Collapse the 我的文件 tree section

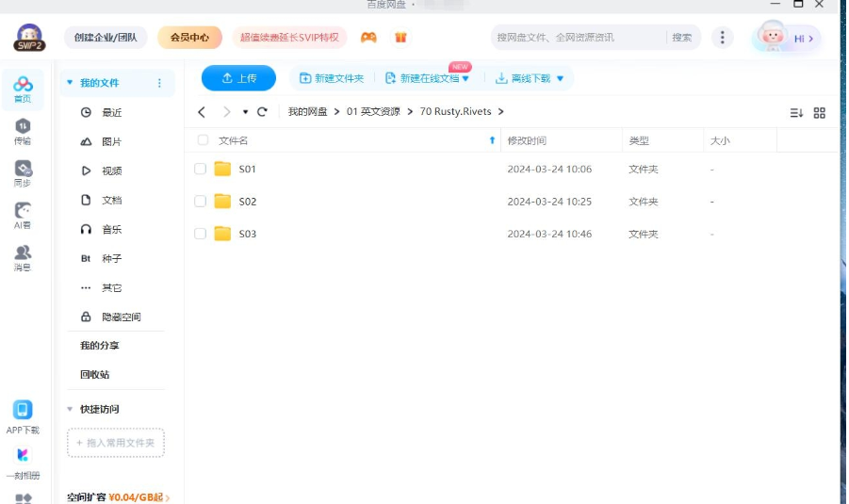pyautogui.click(x=70, y=83)
